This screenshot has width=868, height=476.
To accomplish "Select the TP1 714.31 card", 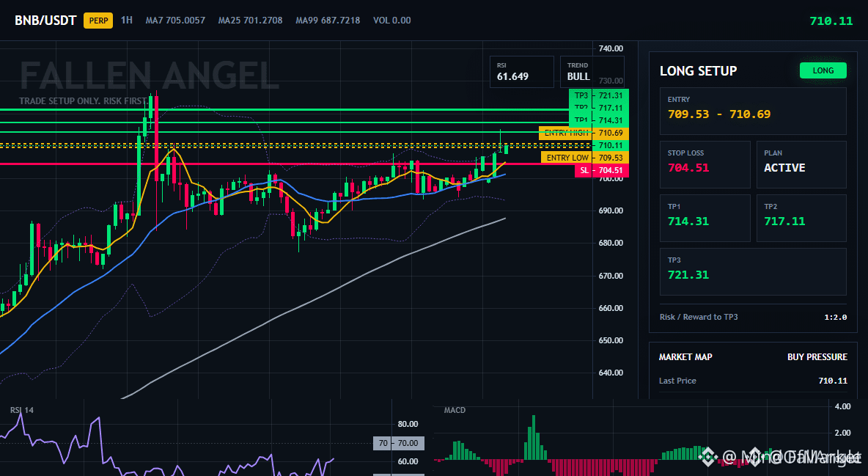I will tap(705, 218).
